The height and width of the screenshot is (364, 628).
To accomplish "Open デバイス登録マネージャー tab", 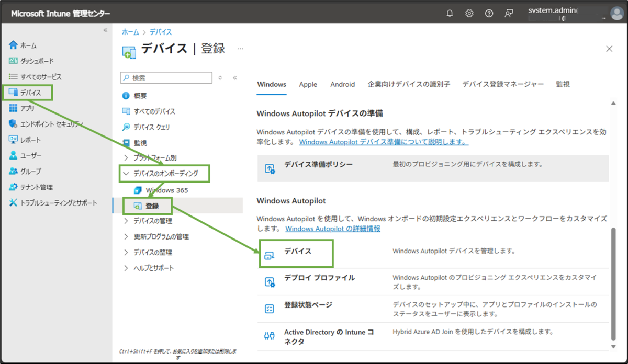I will pos(503,84).
